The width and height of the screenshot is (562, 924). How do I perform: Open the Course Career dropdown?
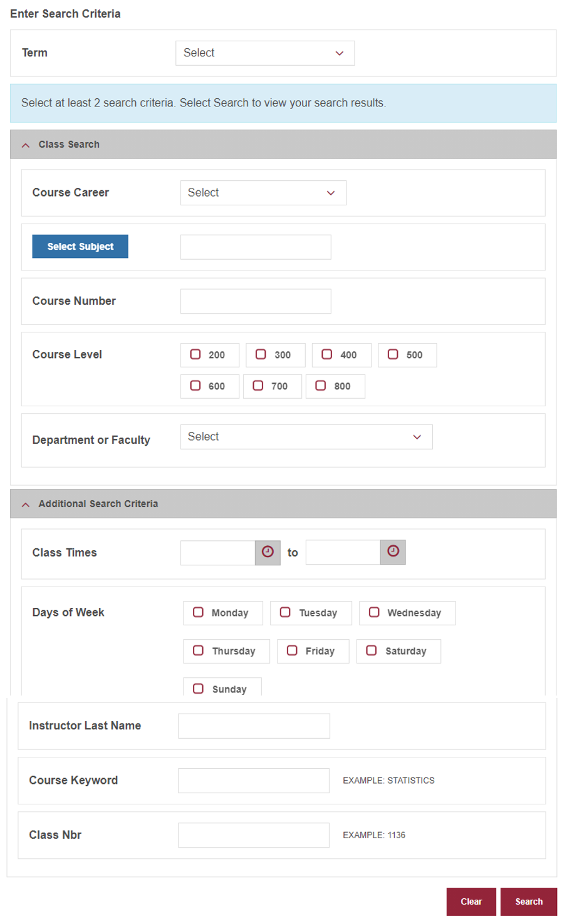tap(263, 193)
